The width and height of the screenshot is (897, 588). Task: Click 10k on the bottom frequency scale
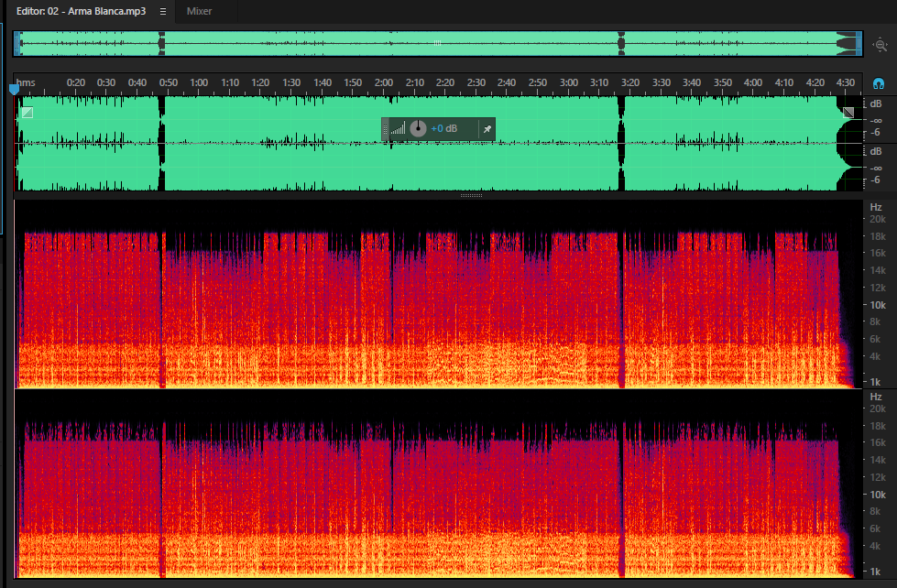(x=878, y=495)
